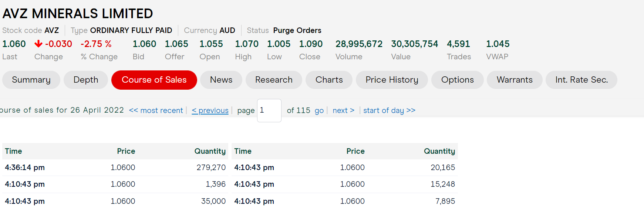Click the quantity 7,895 cell
The height and width of the screenshot is (209, 644).
coord(445,201)
